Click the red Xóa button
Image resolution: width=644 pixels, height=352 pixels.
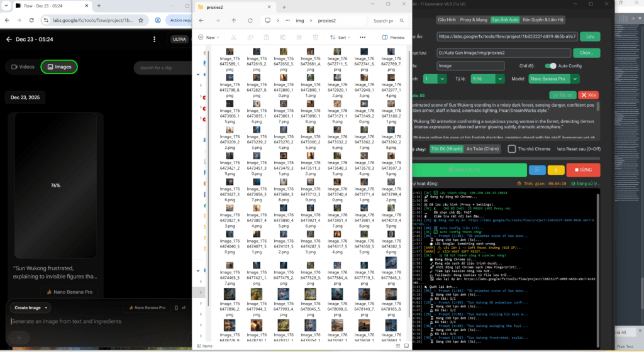point(588,95)
